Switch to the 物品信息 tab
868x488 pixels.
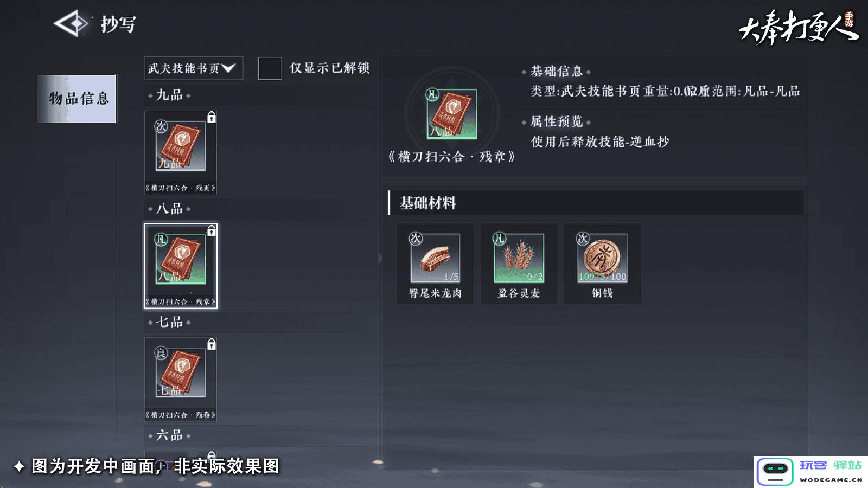tap(77, 99)
